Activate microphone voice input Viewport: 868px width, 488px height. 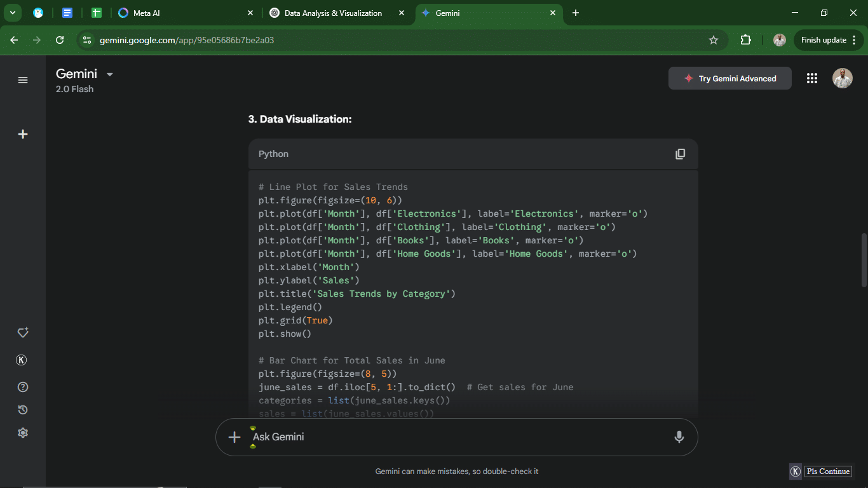[679, 437]
